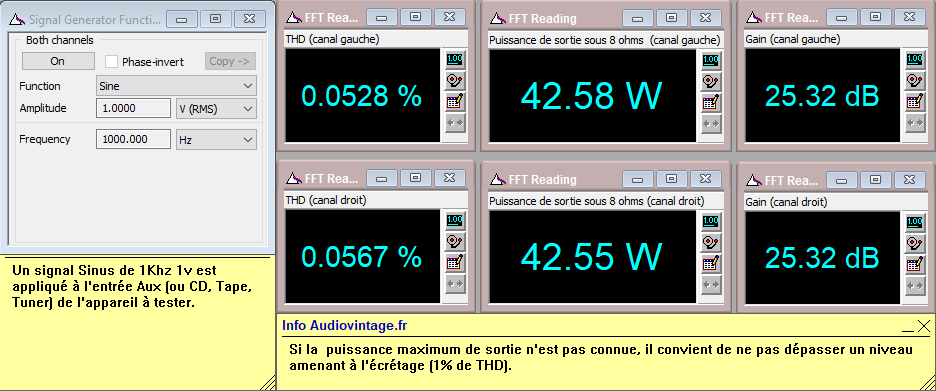Image resolution: width=936 pixels, height=391 pixels.
Task: Click the target icon in Gain canal droit window
Action: click(x=915, y=242)
